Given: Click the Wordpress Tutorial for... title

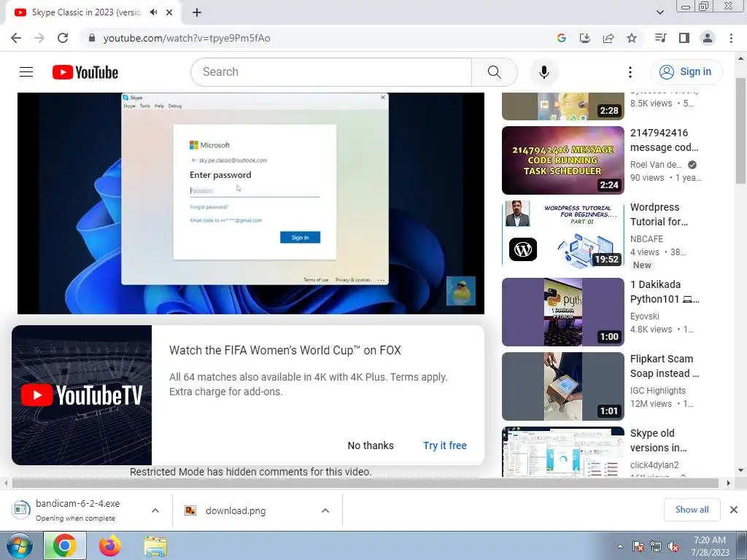Looking at the screenshot, I should click(x=659, y=214).
